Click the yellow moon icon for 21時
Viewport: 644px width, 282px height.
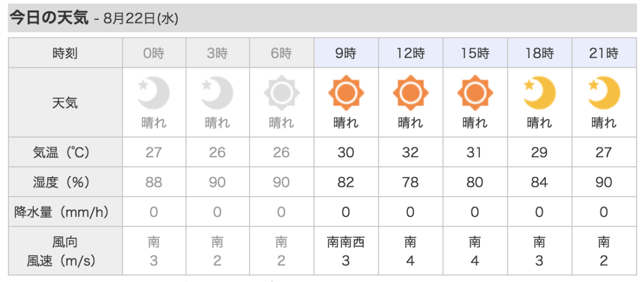pyautogui.click(x=604, y=93)
